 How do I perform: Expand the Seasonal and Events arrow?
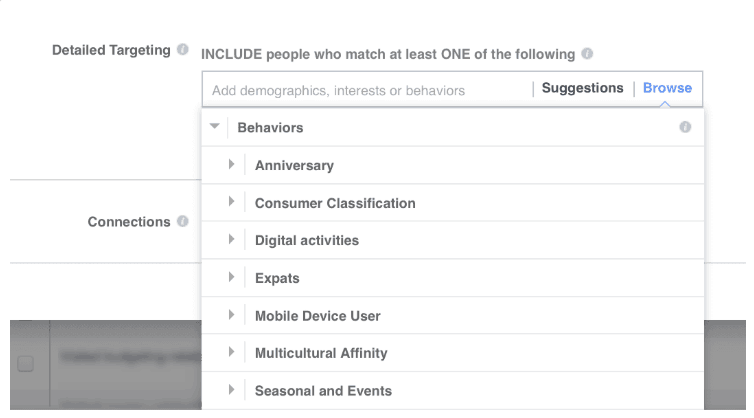click(x=232, y=390)
